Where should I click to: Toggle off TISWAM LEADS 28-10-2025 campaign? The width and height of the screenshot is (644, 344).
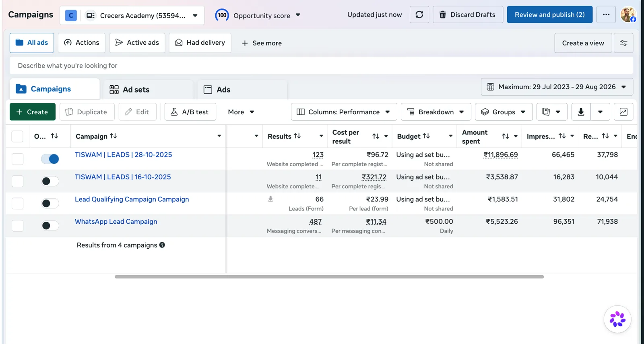pos(50,159)
